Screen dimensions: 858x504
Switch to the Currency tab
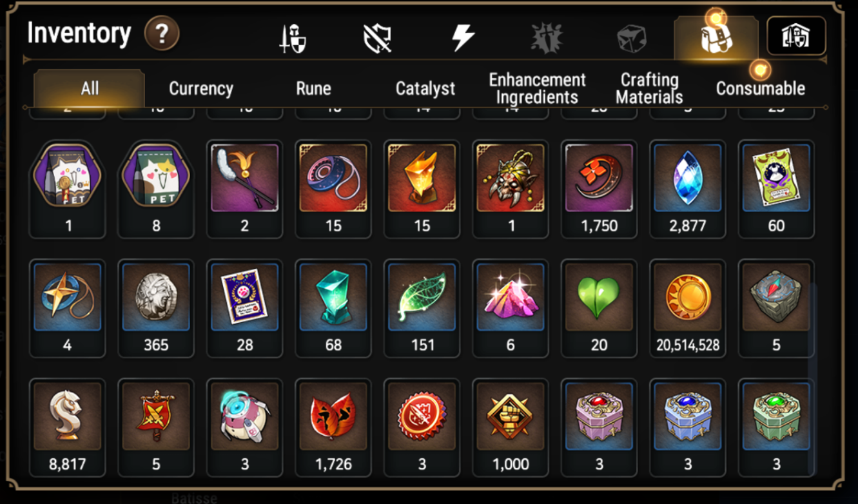[x=200, y=88]
